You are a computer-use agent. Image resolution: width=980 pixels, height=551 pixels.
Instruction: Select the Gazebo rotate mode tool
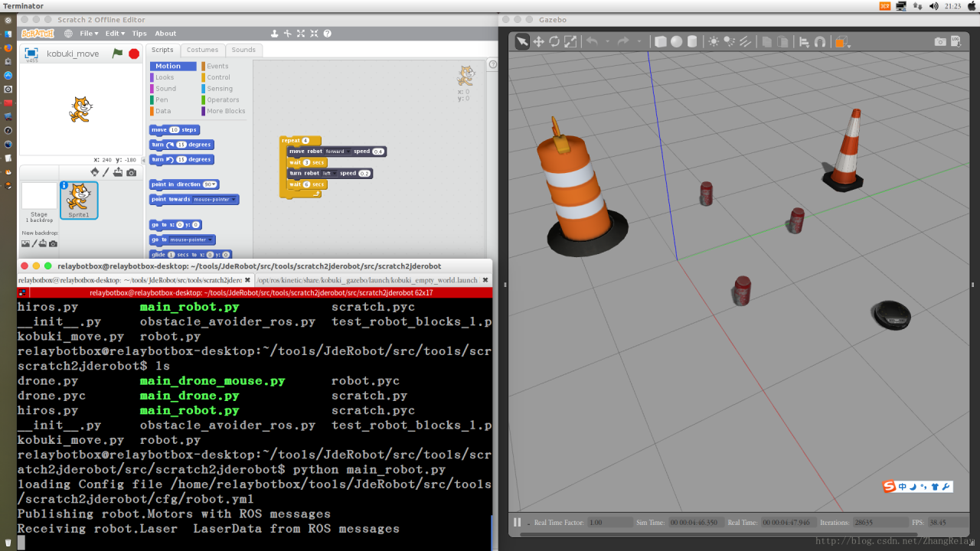554,41
